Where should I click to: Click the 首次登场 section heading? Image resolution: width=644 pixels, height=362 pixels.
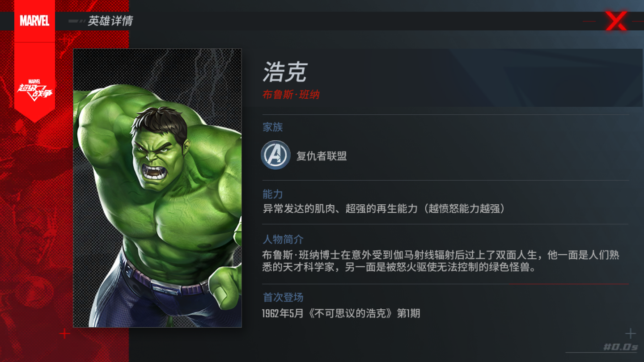coord(283,297)
